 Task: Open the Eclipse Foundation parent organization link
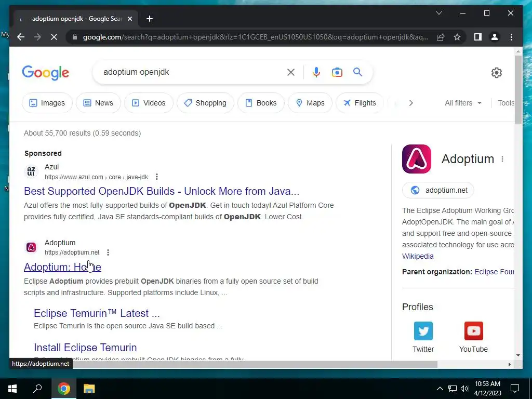coord(494,272)
